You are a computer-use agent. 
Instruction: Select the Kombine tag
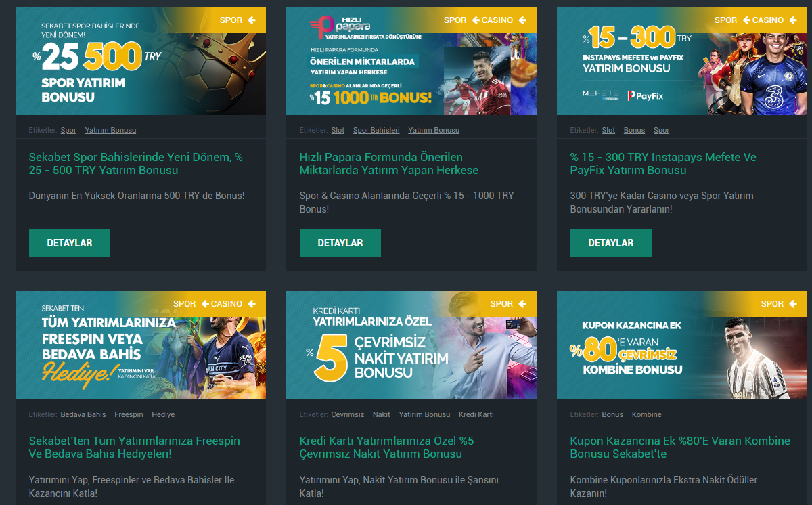coord(647,414)
